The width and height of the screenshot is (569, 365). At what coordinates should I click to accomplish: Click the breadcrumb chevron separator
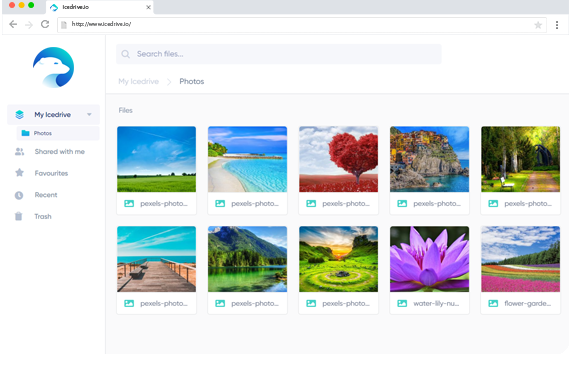169,82
